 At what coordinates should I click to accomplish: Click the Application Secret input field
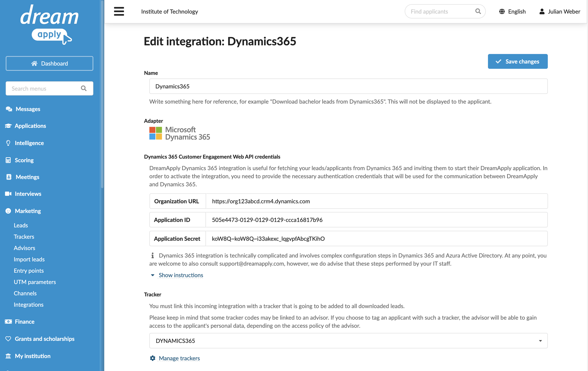click(x=377, y=238)
